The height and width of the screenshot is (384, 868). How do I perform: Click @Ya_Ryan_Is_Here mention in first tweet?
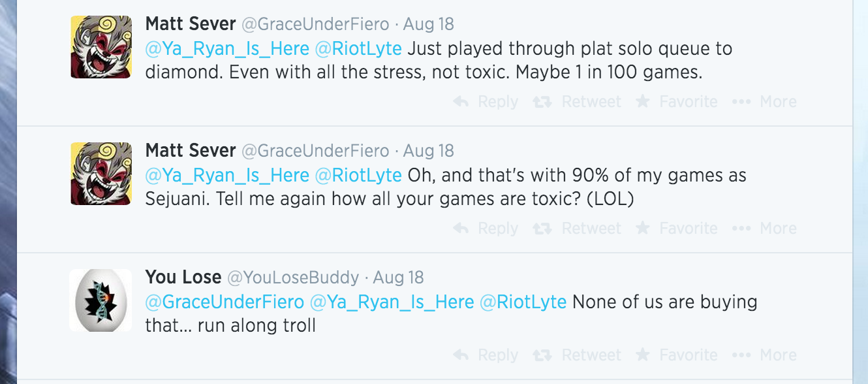point(227,48)
